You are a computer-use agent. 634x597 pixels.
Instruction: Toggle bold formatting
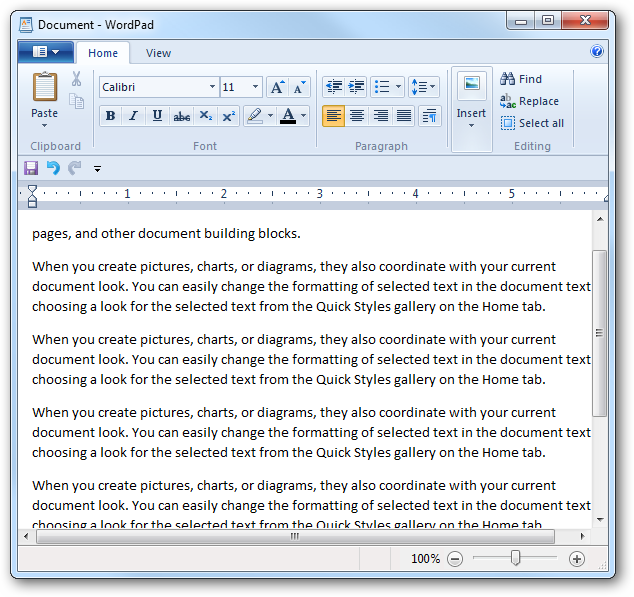click(x=110, y=116)
